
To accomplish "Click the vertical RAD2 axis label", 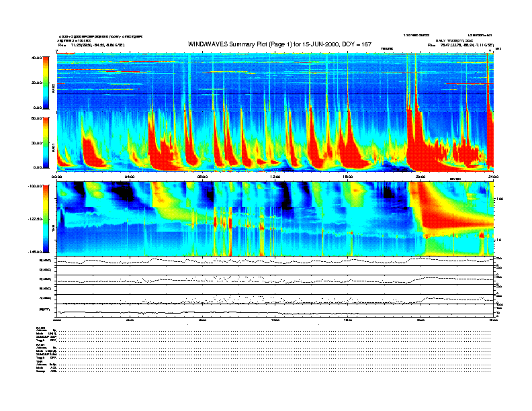I will click(x=53, y=89).
